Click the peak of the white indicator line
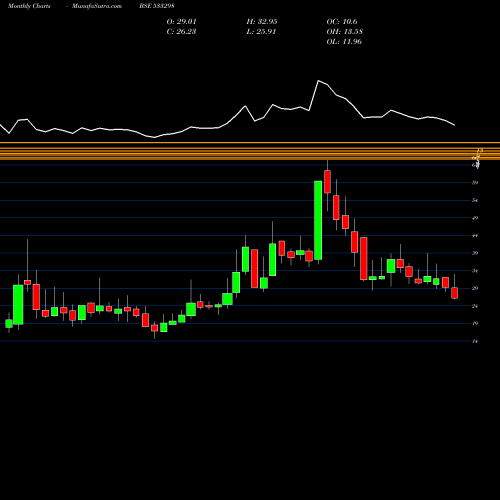 tap(318, 81)
